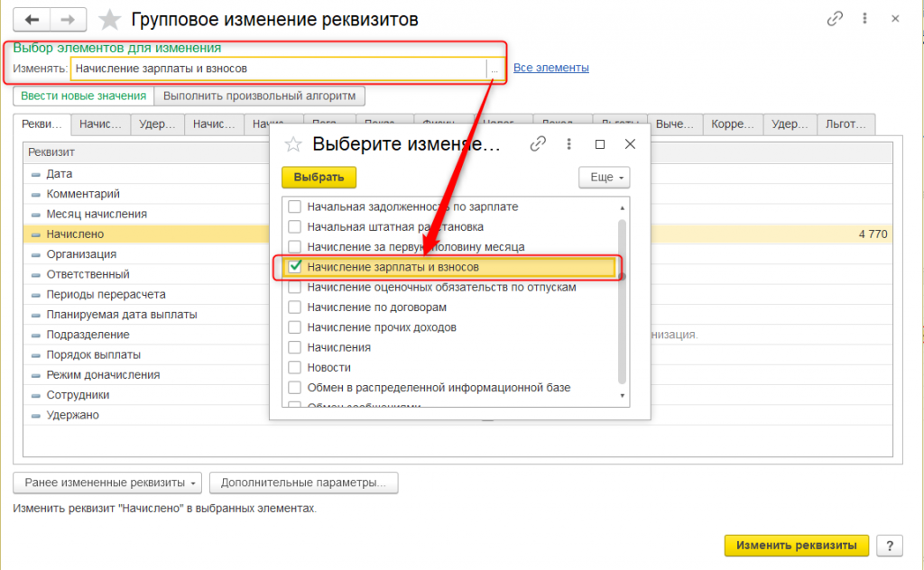Copy link using main window chain icon

coord(836,19)
